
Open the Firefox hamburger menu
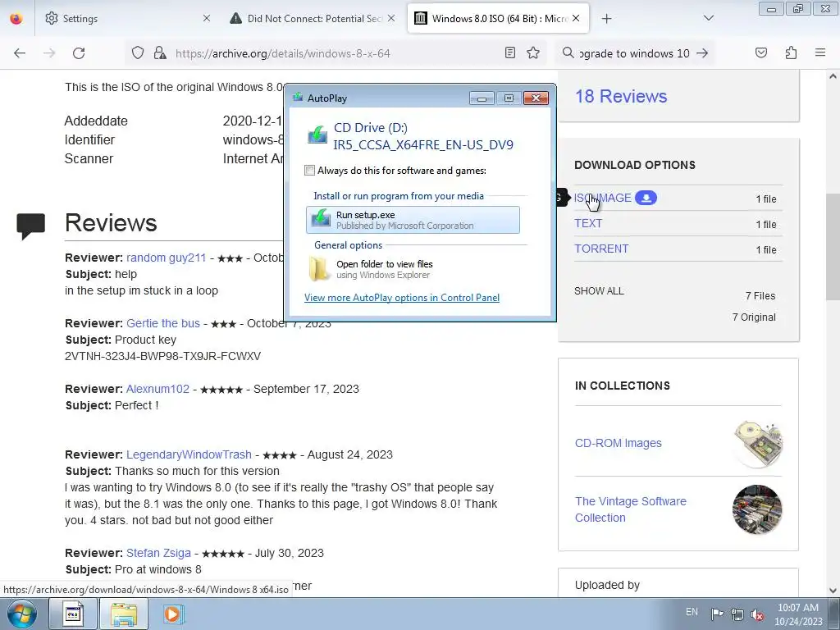(x=820, y=52)
